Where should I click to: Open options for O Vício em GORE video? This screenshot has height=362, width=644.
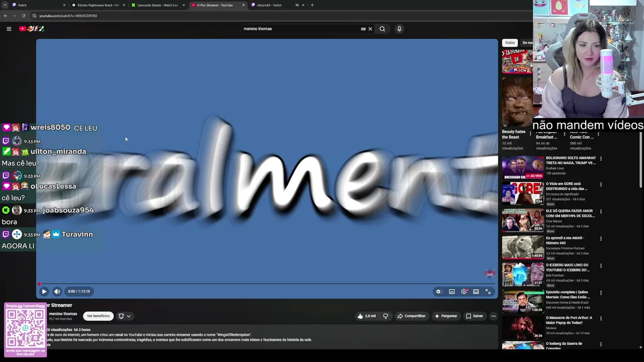click(x=601, y=185)
